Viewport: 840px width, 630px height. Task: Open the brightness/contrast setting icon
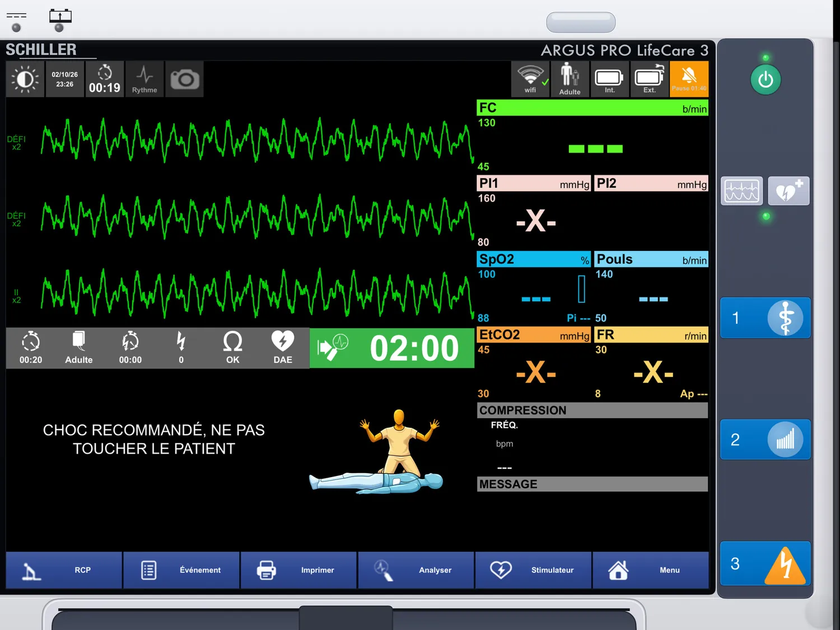point(25,80)
